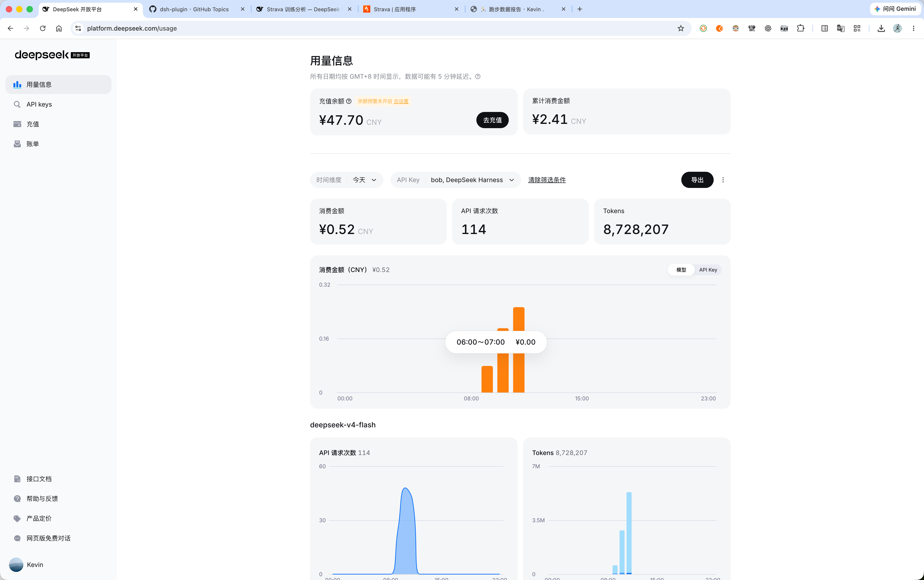Open a new browser tab

pyautogui.click(x=580, y=9)
